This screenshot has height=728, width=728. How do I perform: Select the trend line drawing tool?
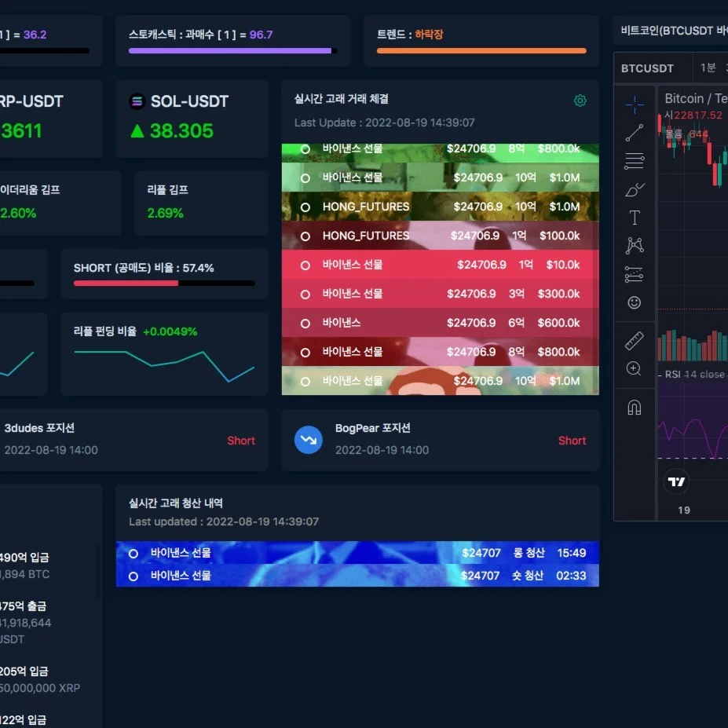pos(635,133)
